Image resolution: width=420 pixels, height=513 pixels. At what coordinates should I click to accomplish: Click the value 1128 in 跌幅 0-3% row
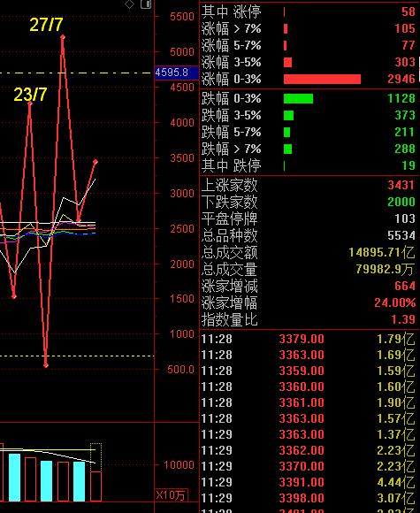coord(401,98)
